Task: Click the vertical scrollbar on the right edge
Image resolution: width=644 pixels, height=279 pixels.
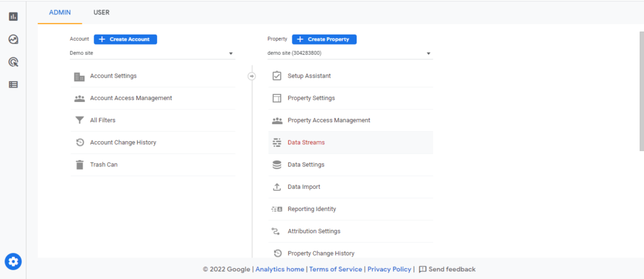Action: pyautogui.click(x=642, y=91)
